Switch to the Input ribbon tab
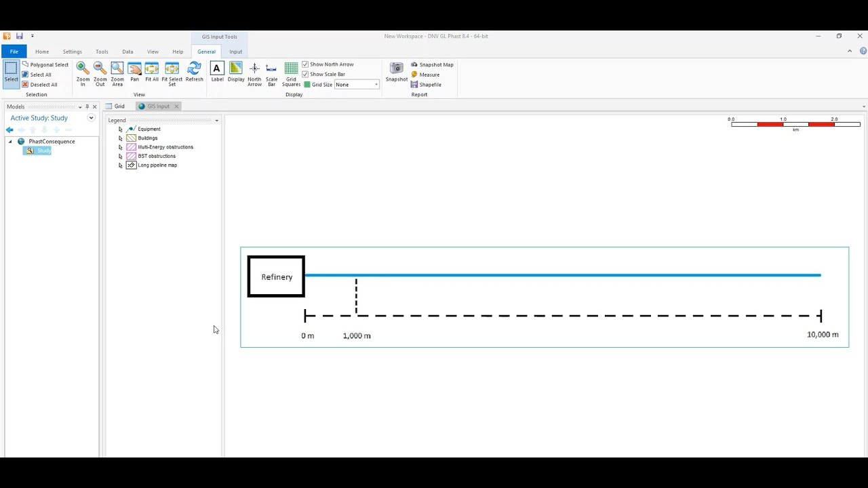868x488 pixels. (x=236, y=52)
